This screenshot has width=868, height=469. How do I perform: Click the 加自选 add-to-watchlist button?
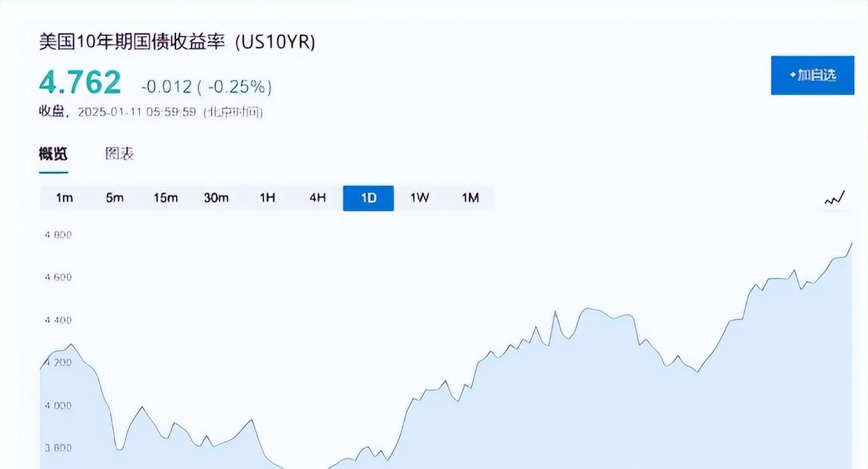[812, 75]
